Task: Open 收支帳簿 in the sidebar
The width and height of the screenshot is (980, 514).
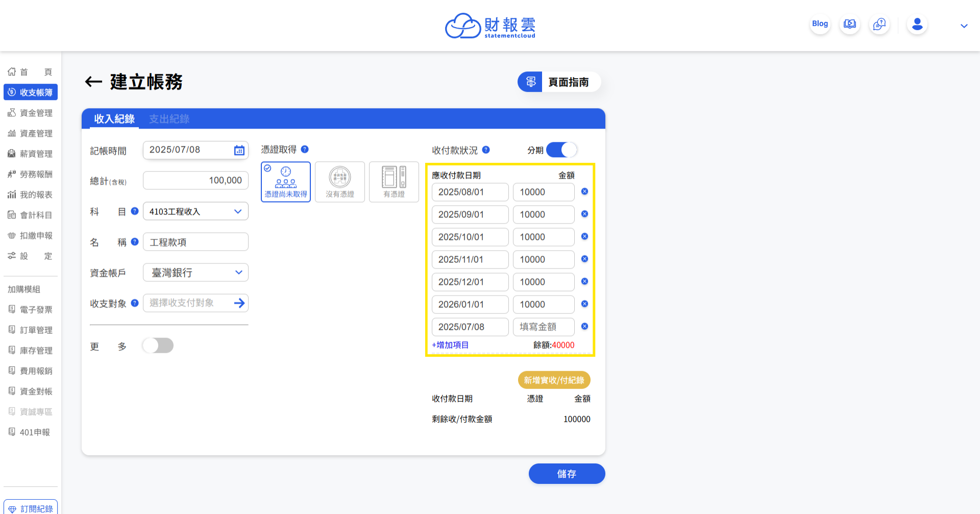Action: pyautogui.click(x=31, y=92)
